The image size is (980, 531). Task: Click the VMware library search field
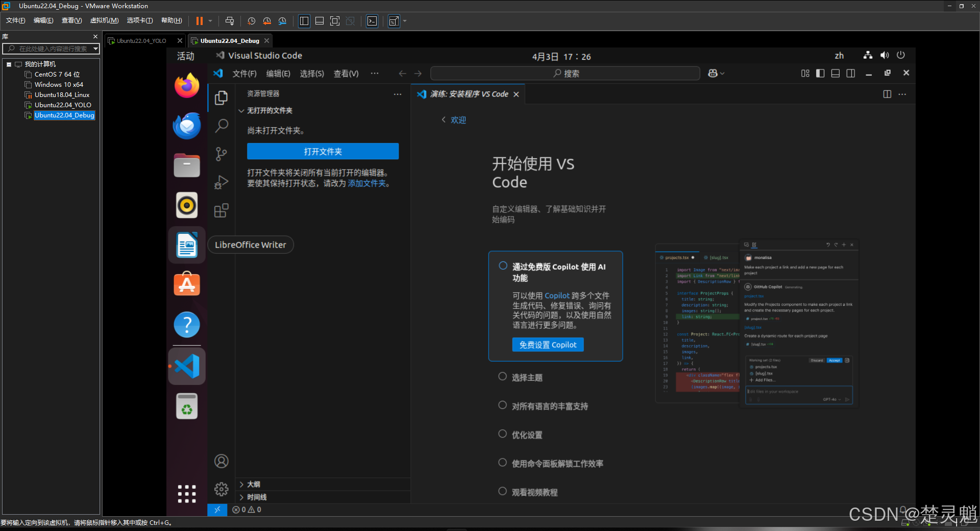tap(51, 49)
